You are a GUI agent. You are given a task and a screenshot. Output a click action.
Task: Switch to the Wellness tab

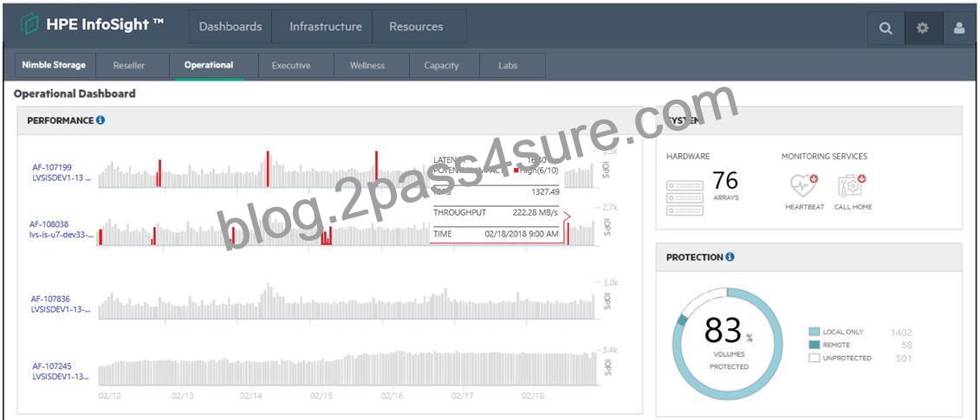(x=367, y=66)
